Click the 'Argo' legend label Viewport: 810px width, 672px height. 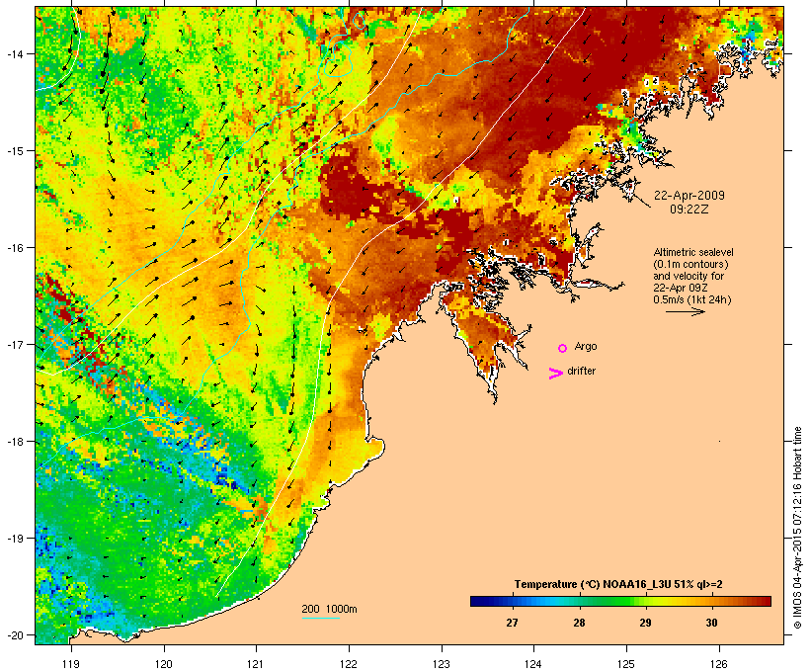pos(586,346)
